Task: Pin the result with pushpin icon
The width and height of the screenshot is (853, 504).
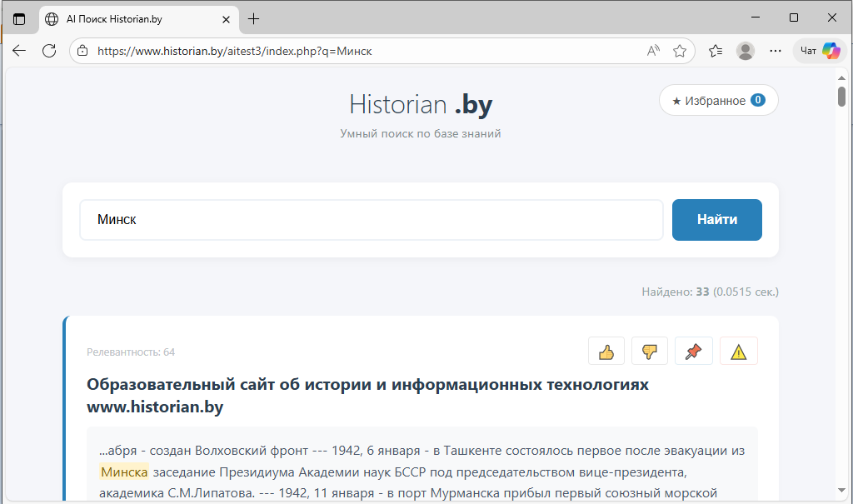Action: point(693,352)
